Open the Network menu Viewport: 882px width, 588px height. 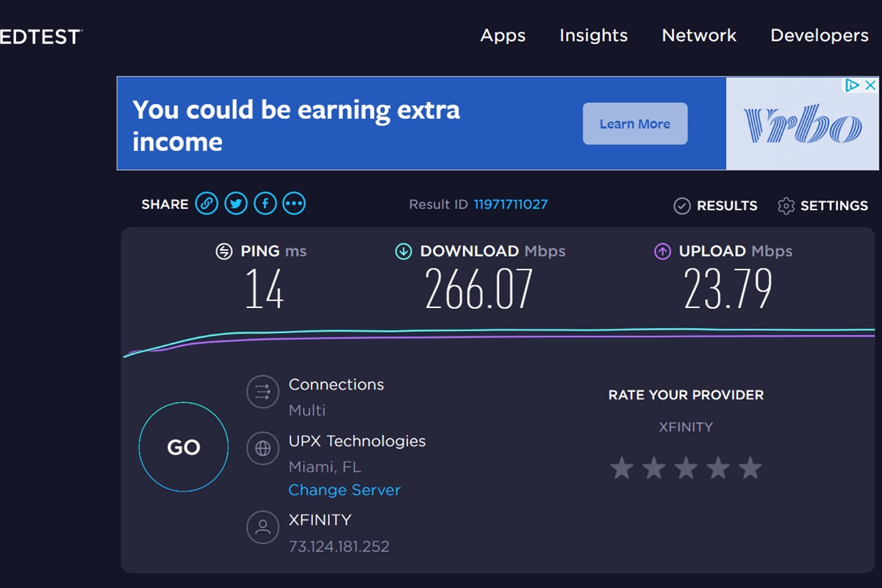pos(699,35)
